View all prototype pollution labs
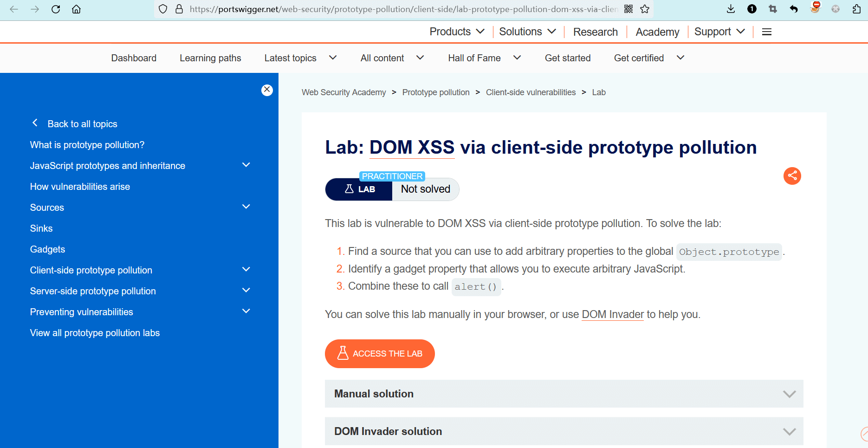Viewport: 868px width, 448px height. coord(95,333)
